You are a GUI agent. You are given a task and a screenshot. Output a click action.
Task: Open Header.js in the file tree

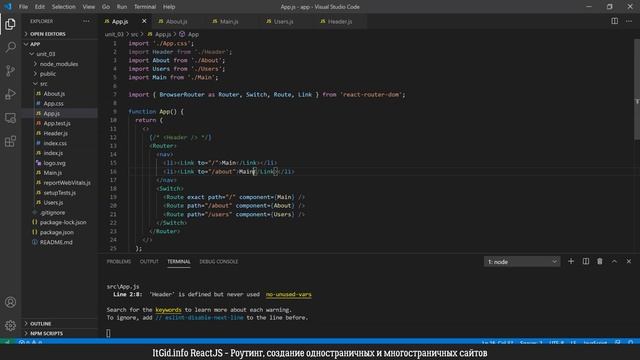click(x=56, y=133)
